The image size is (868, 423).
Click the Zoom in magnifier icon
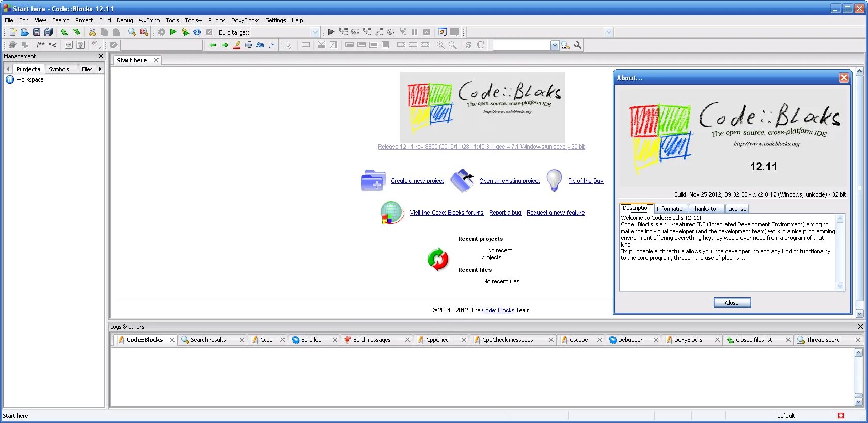440,45
